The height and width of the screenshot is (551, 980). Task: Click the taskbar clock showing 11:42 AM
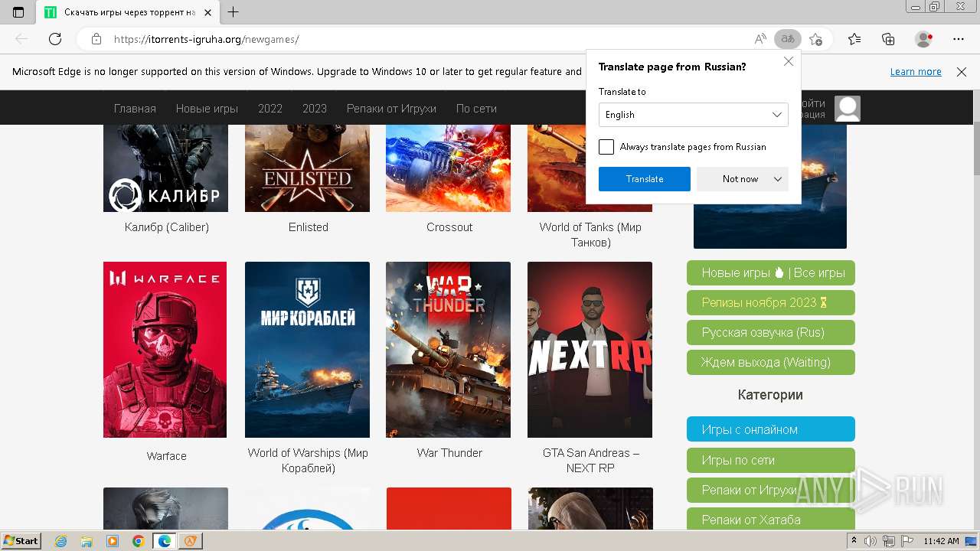941,541
